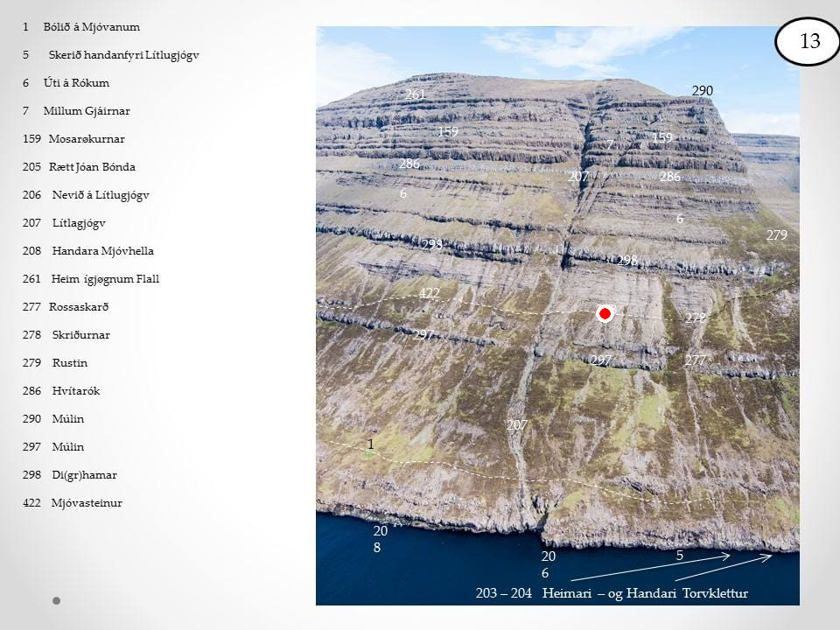Click legend entry 'Heim ígjøgnum Flall'
Viewport: 840px width, 630px height.
coord(105,279)
